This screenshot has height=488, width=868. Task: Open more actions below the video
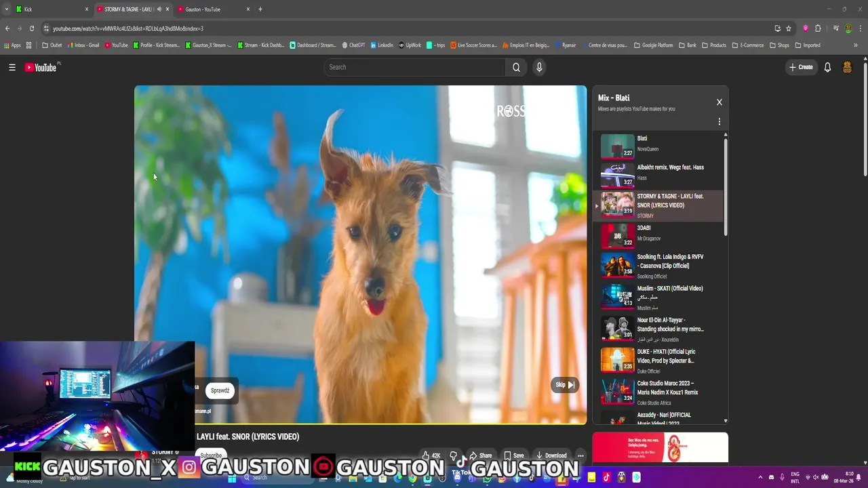[580, 455]
